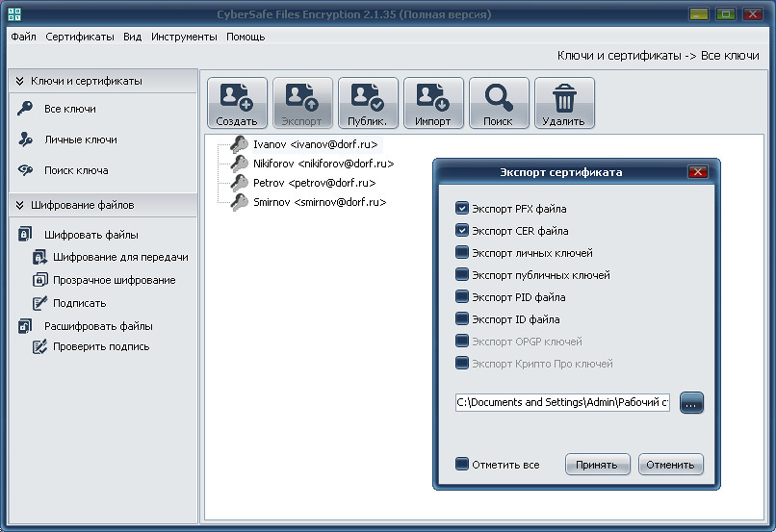The width and height of the screenshot is (776, 532).
Task: Check the Отметить все checkbox
Action: coord(462,465)
